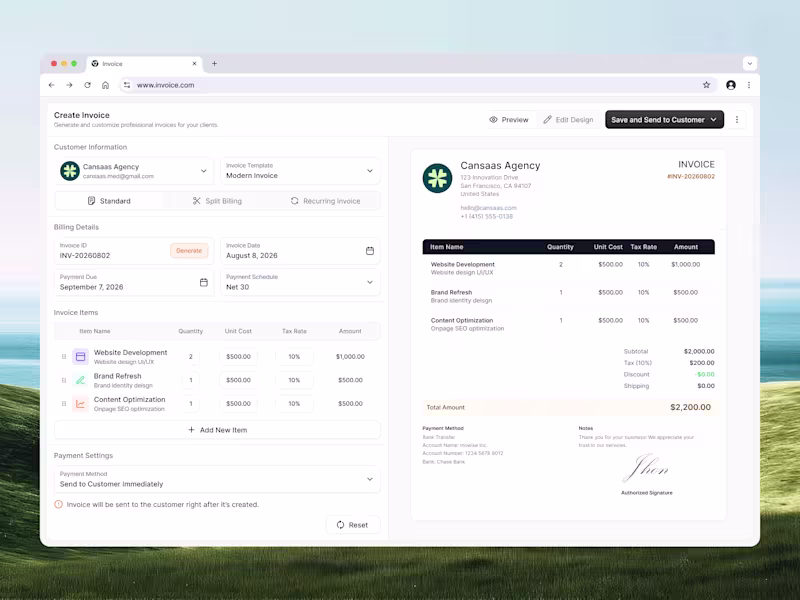
Task: Click the Website Development tax rate field
Action: coord(294,357)
